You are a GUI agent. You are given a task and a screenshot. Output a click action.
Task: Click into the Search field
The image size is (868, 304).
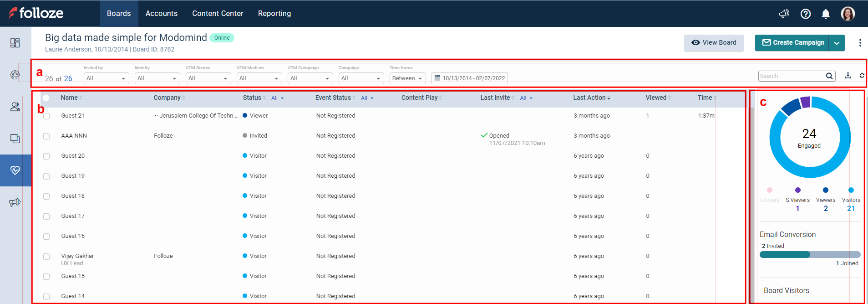coord(792,76)
